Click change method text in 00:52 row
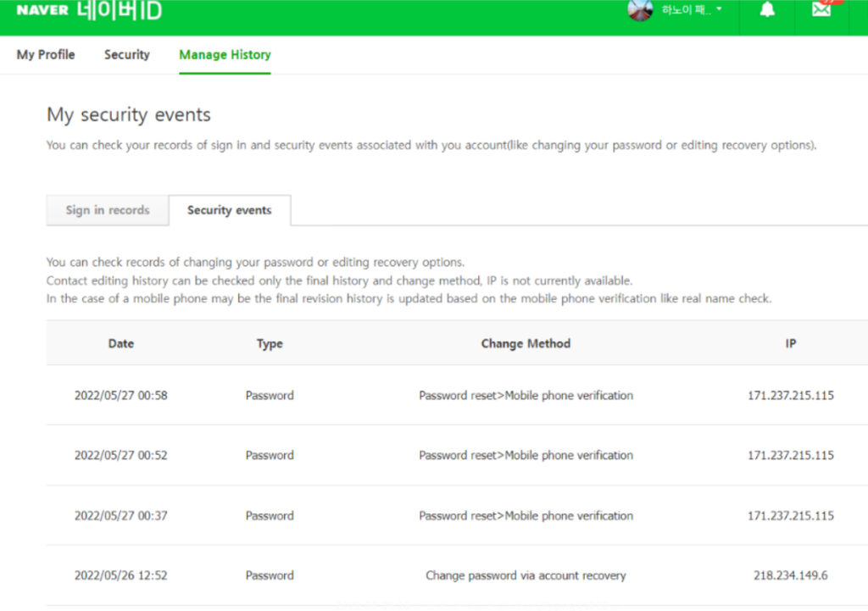This screenshot has height=611, width=868. 526,455
